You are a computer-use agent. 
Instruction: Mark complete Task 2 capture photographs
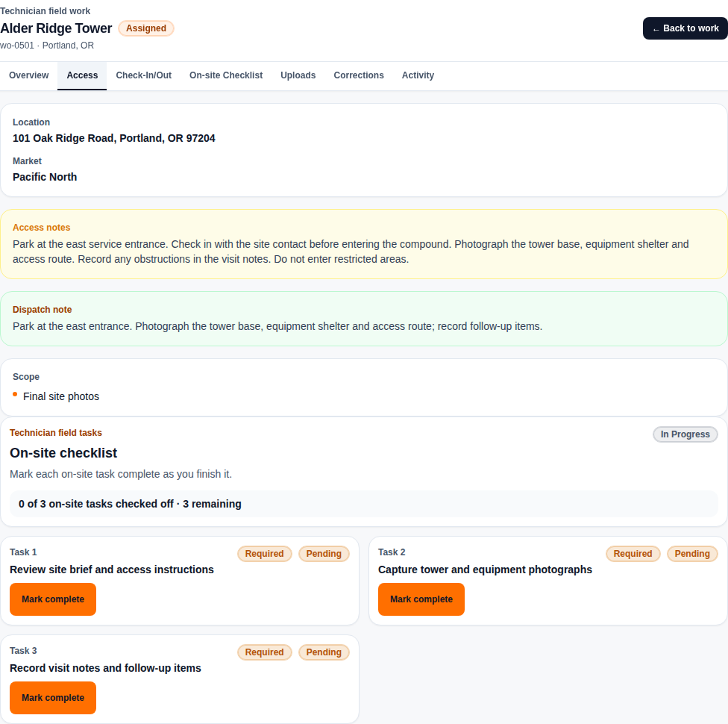point(421,599)
